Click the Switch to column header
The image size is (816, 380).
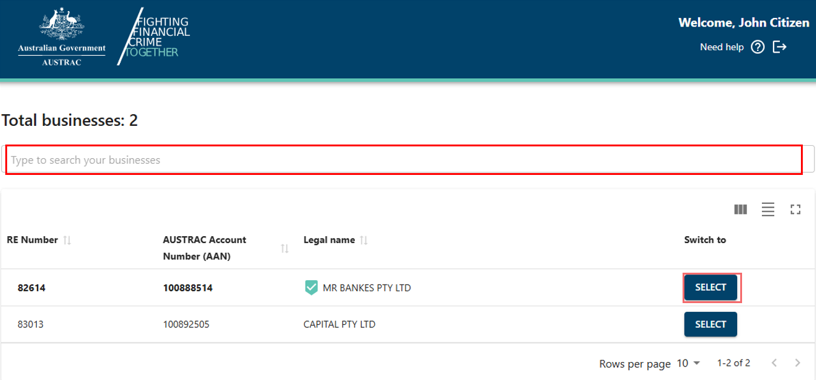[705, 240]
